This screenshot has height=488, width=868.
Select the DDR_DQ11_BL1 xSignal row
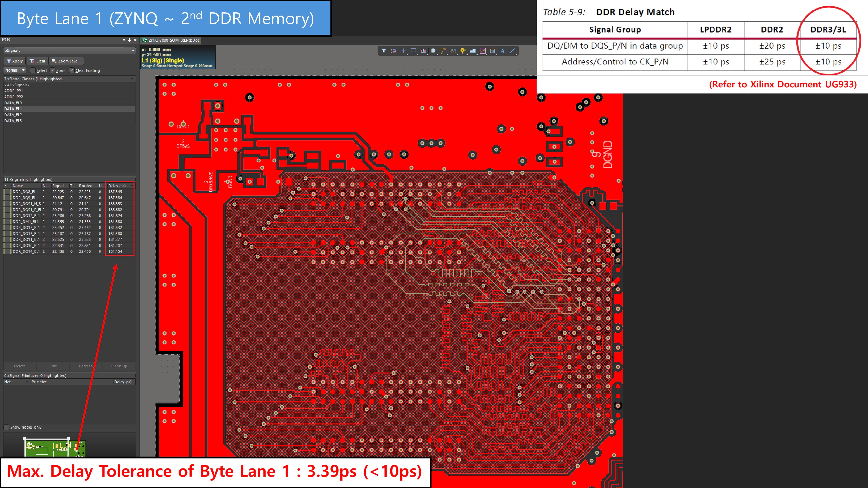point(69,239)
